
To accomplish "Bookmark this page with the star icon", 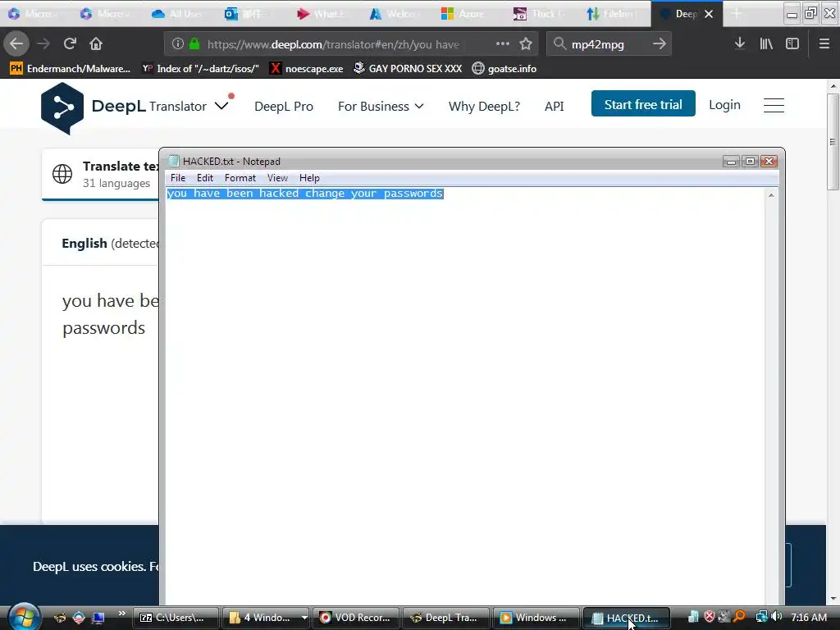I will (x=526, y=43).
